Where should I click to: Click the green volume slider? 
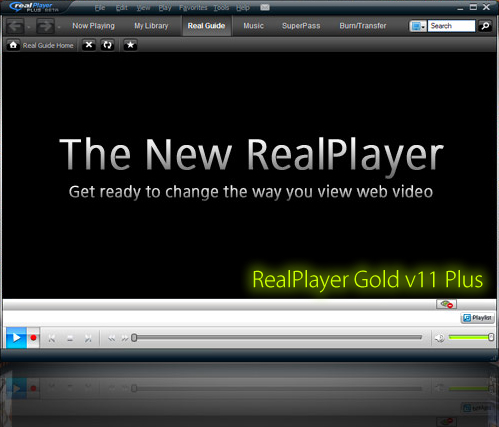471,337
